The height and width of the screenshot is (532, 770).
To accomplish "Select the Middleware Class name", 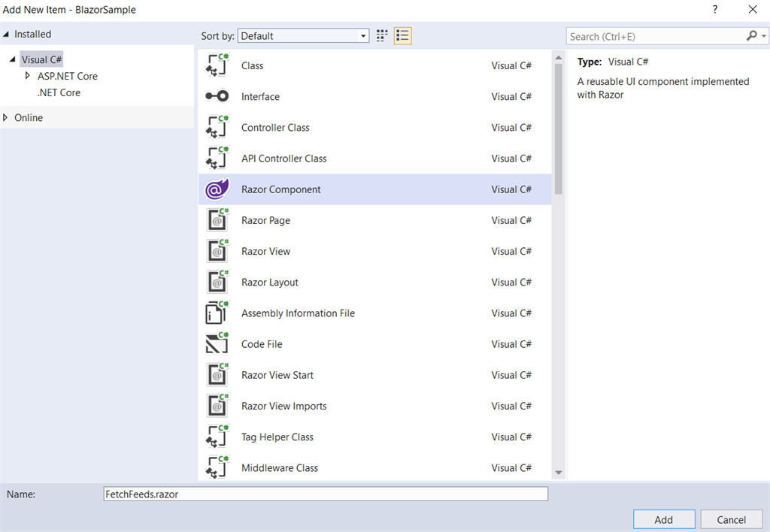I will tap(280, 467).
